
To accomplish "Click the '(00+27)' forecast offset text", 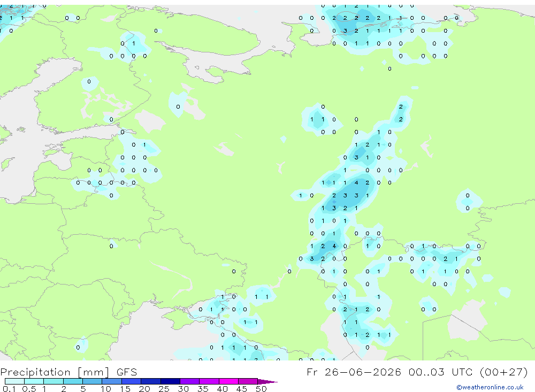I will coord(503,372).
